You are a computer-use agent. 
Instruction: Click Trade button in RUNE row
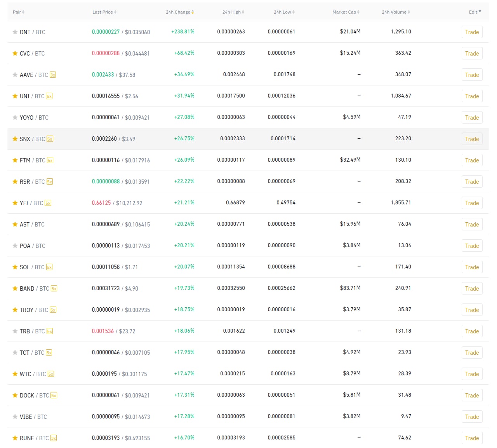472,438
